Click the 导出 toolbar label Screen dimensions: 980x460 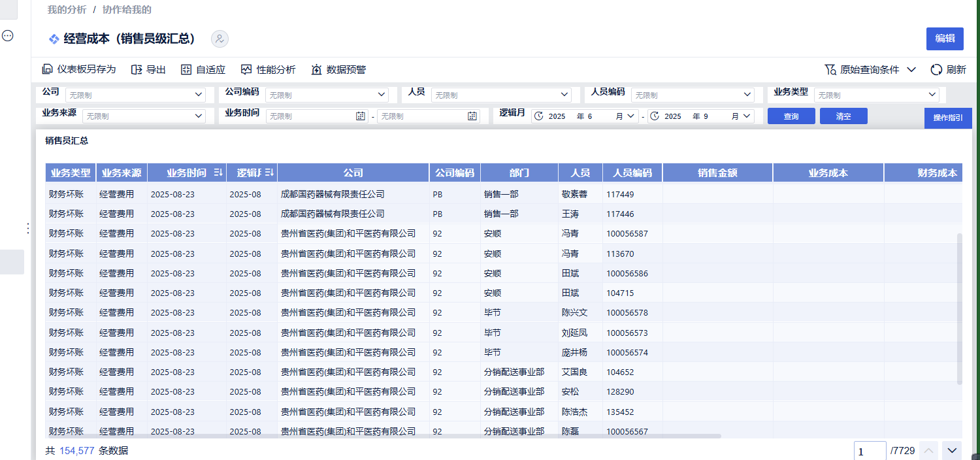point(156,69)
